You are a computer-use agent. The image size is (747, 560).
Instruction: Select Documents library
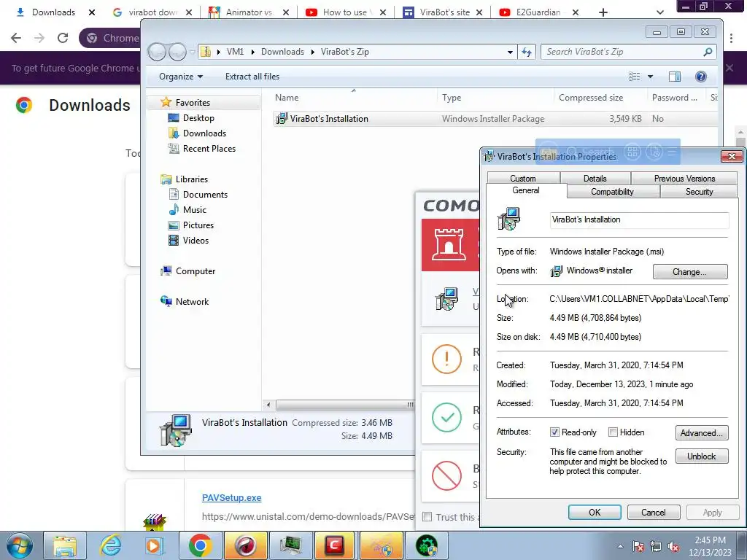click(x=198, y=194)
